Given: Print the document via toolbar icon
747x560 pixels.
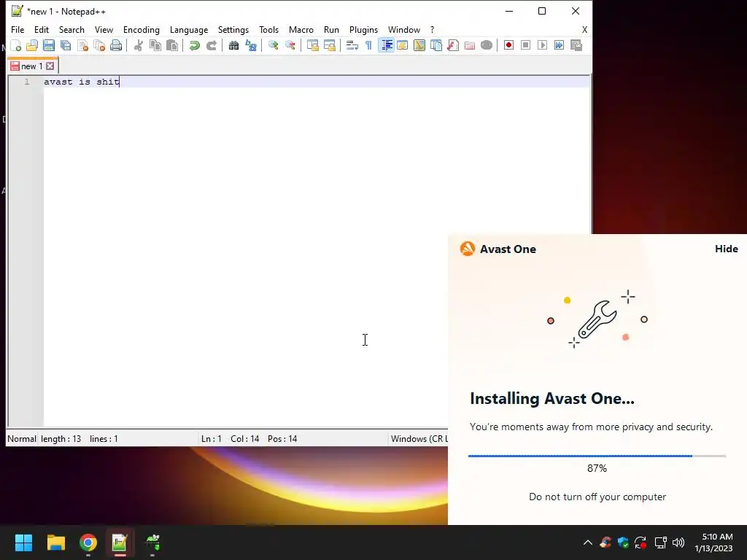Looking at the screenshot, I should [x=116, y=45].
